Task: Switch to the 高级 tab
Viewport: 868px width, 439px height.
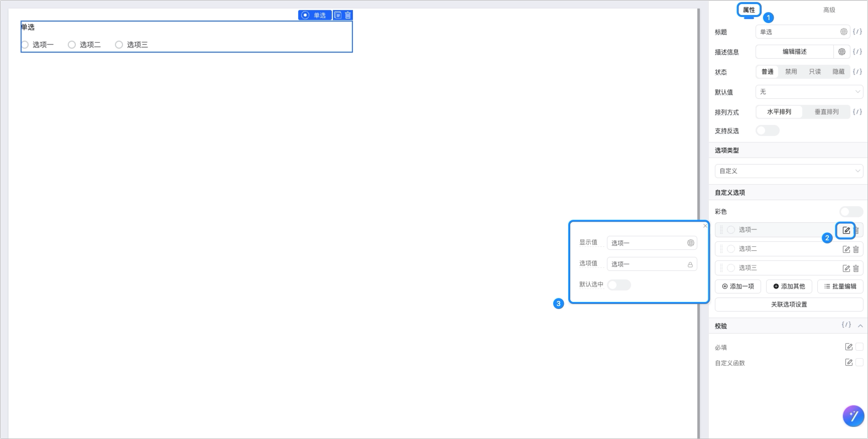Action: [x=829, y=10]
